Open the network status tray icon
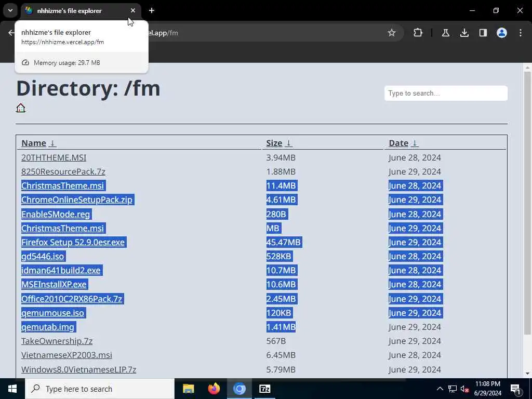 pos(453,389)
